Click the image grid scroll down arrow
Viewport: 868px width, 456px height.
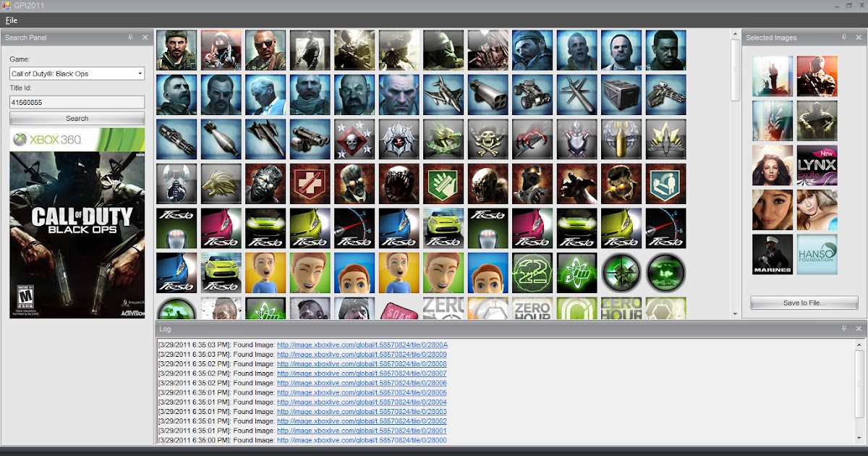pyautogui.click(x=736, y=314)
